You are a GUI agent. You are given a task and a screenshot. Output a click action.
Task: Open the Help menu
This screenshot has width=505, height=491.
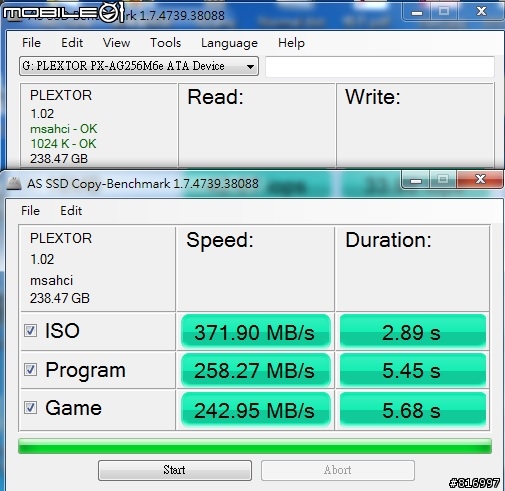pos(291,43)
